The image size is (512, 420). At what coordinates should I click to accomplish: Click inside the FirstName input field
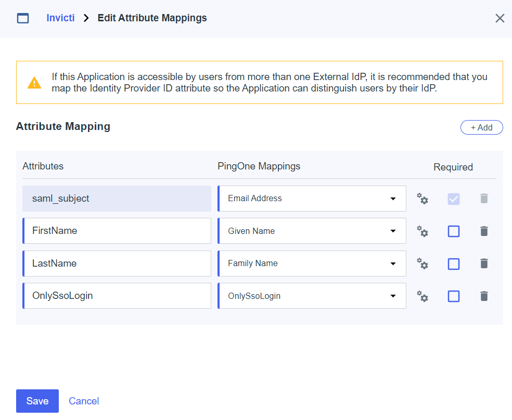click(x=117, y=231)
